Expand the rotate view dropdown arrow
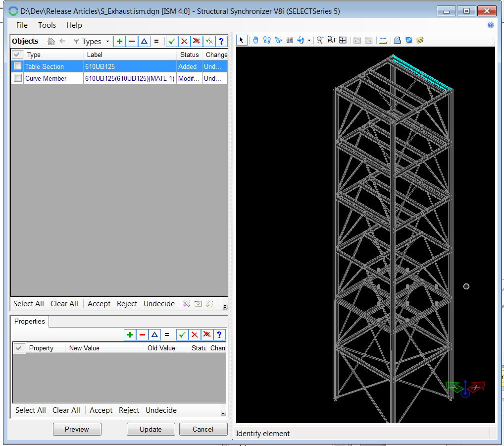Viewport: 504px width, 446px height. point(309,41)
